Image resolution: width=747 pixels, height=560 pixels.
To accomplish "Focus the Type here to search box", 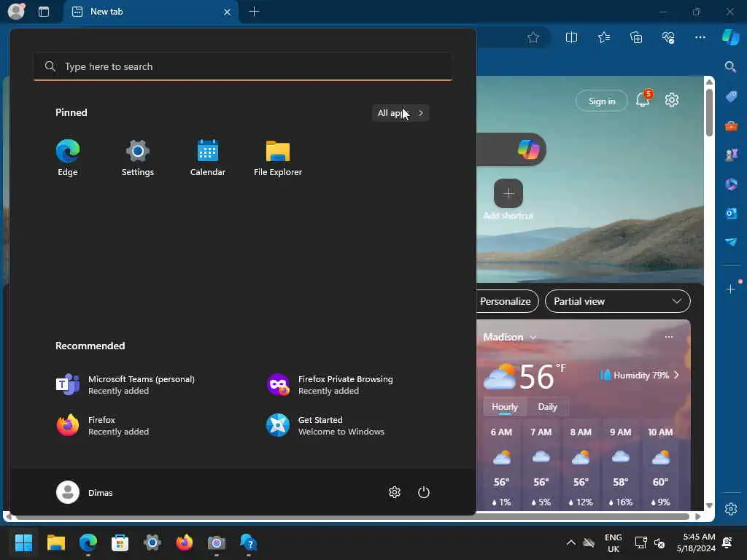I will tap(243, 66).
